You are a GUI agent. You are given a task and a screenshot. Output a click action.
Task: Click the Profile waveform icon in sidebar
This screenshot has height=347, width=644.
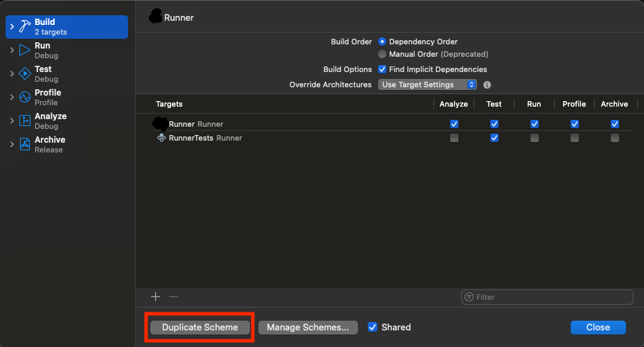24,97
